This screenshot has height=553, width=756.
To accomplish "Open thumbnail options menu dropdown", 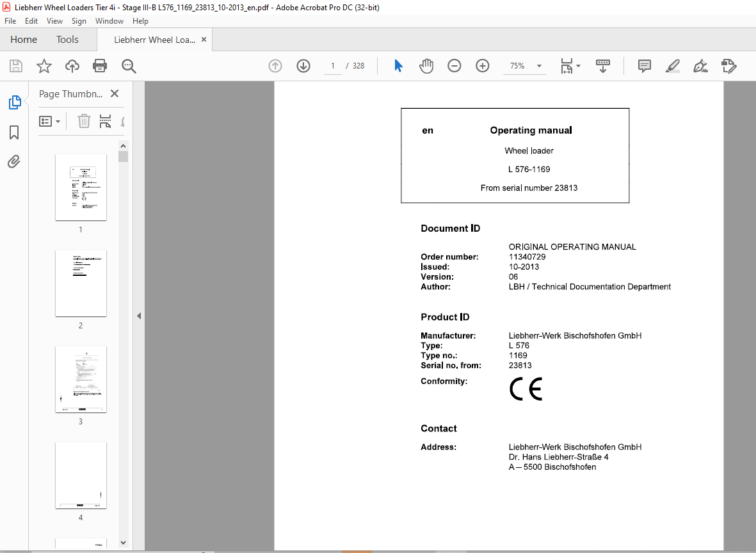I will (49, 121).
